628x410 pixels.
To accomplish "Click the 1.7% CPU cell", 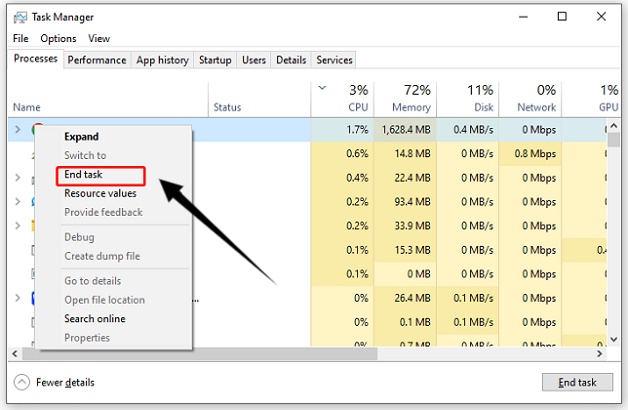I will coord(342,129).
